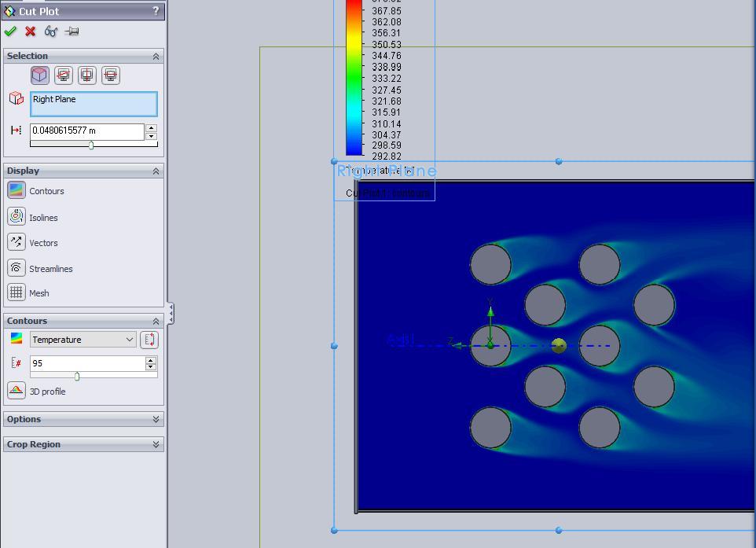Confirm the Cut Plot with green checkmark
The width and height of the screenshot is (756, 548).
coord(10,31)
